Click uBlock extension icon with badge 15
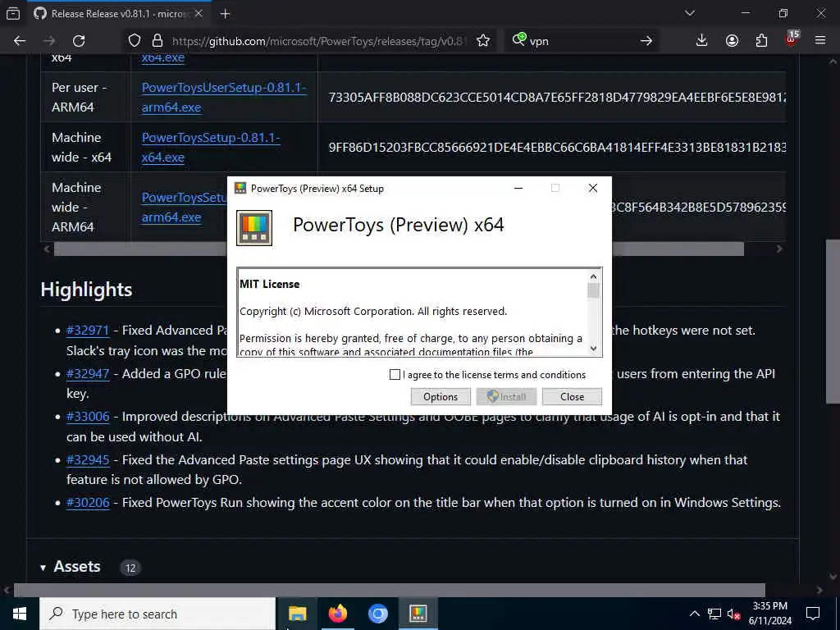Screen dimensions: 840x630 point(792,39)
